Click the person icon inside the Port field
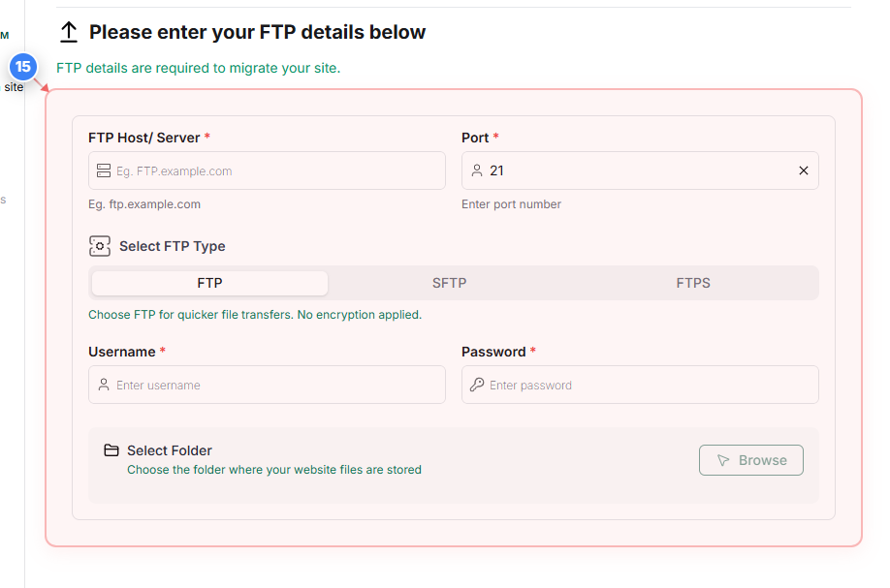The image size is (890, 588). (x=477, y=170)
